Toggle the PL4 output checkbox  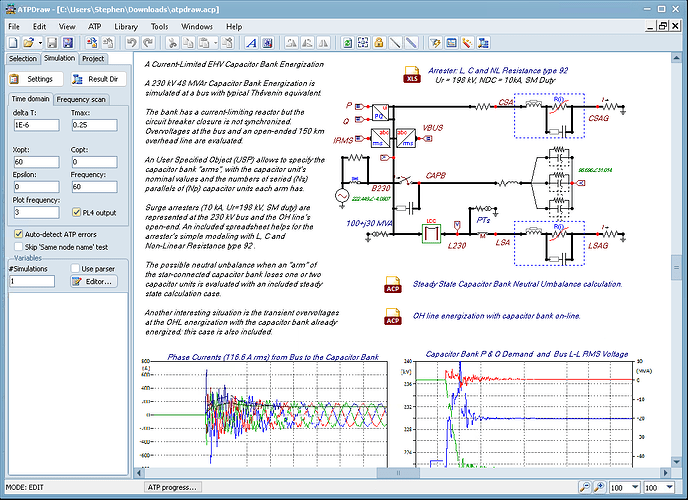[76, 212]
